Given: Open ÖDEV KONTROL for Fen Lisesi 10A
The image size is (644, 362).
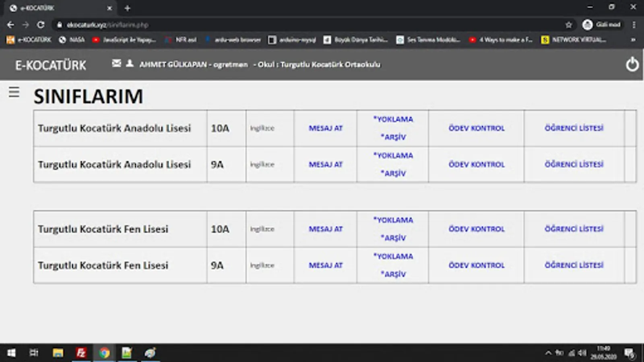Looking at the screenshot, I should coord(477,229).
